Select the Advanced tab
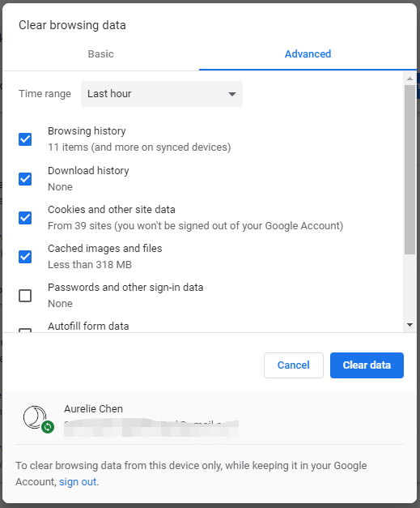The image size is (420, 508). [x=308, y=53]
